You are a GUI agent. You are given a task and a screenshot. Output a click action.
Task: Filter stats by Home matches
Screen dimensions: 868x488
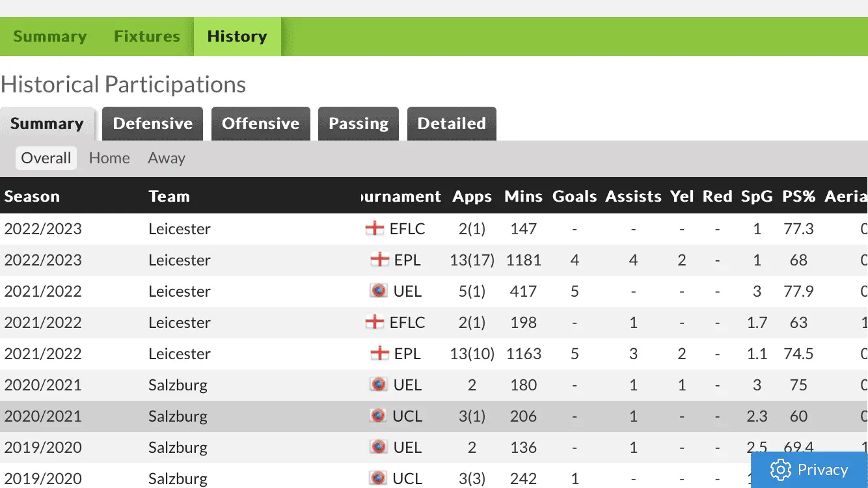point(109,158)
